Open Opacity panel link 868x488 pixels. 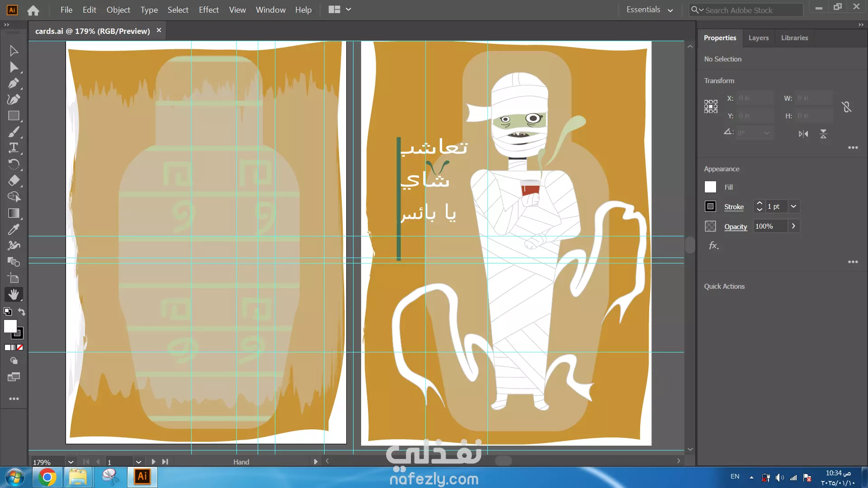tap(736, 227)
